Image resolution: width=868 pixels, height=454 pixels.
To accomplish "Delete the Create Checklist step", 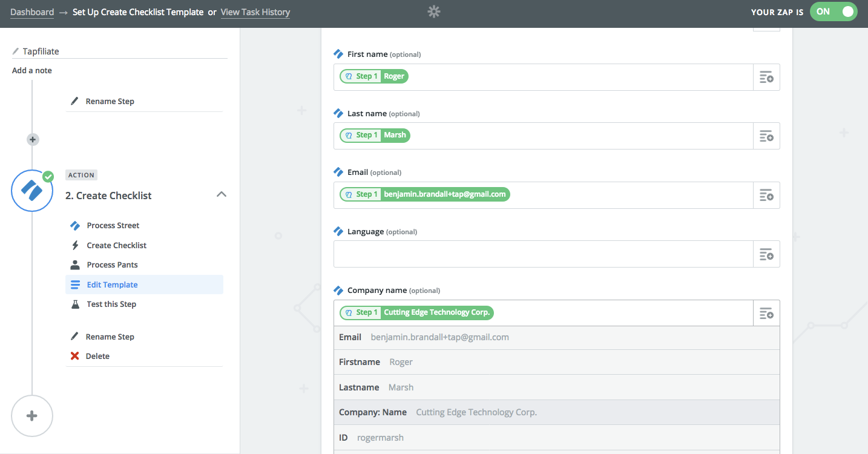I will (x=97, y=356).
